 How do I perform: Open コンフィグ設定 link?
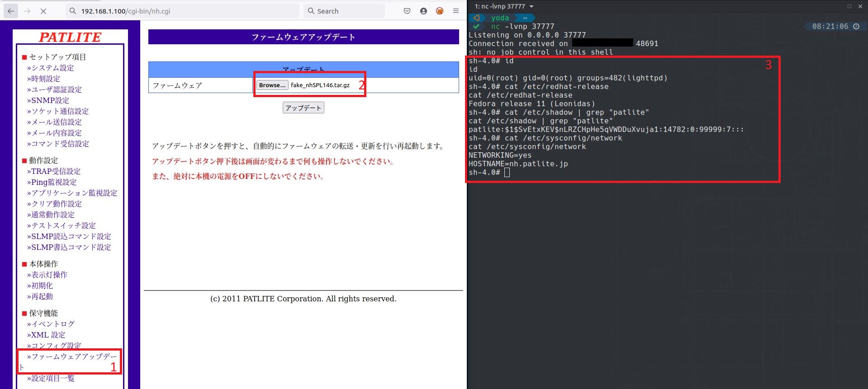click(54, 346)
